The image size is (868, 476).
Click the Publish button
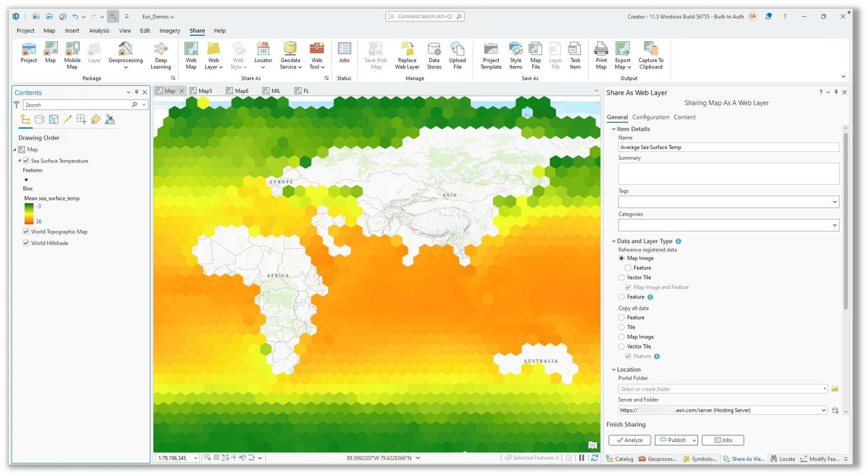point(673,440)
